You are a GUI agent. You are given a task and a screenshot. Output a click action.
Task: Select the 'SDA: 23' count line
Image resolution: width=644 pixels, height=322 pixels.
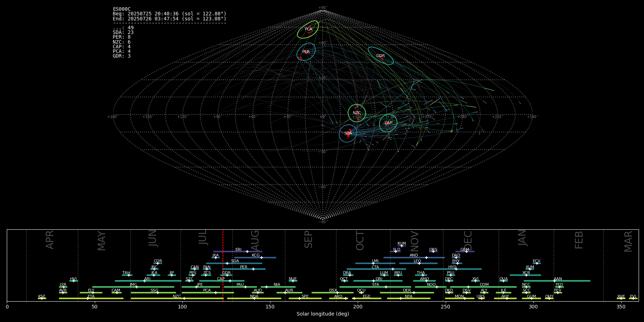pyautogui.click(x=123, y=33)
